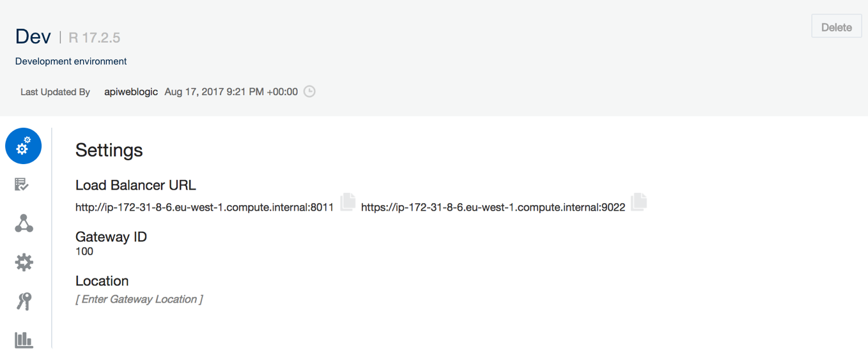
Task: Click the R 17.2.5 version label
Action: pos(94,38)
